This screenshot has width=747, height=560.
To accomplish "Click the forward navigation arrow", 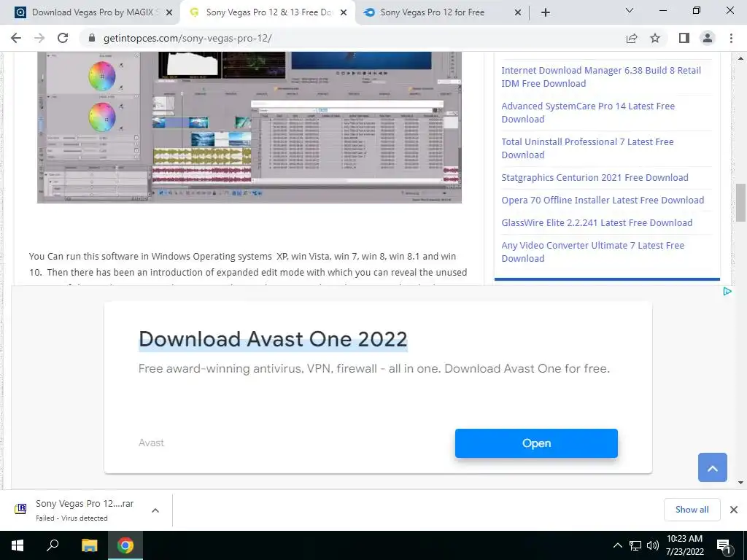I will click(39, 38).
